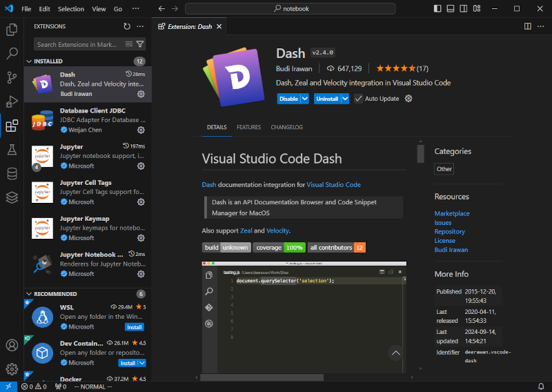Switch to the CHANGELOG tab
The width and height of the screenshot is (552, 392).
click(x=286, y=127)
